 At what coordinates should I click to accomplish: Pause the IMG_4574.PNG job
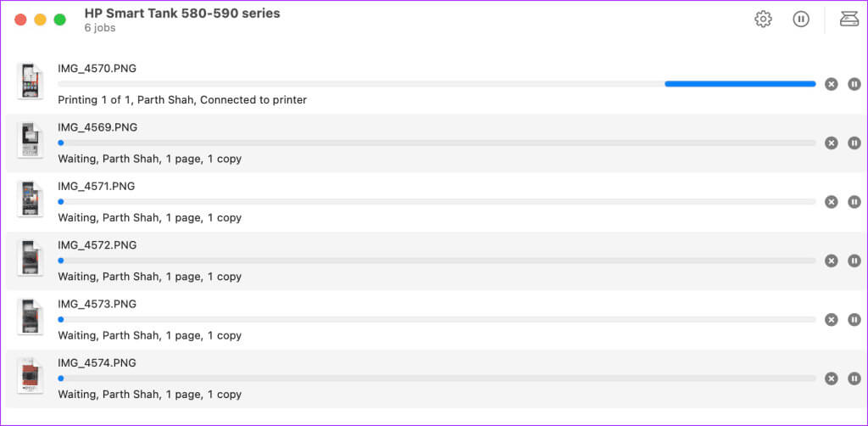tap(854, 379)
